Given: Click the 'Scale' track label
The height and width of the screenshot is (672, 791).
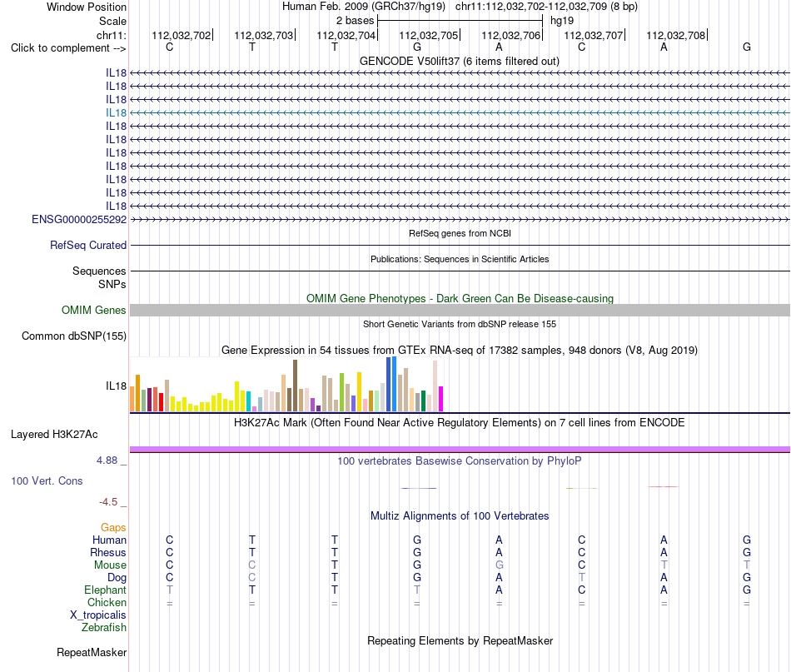Looking at the screenshot, I should tap(112, 21).
